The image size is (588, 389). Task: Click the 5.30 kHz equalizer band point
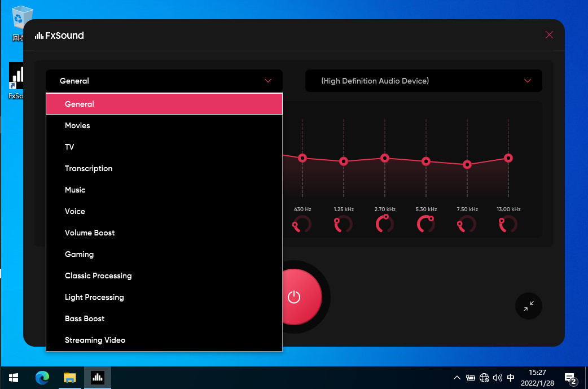[x=426, y=161]
